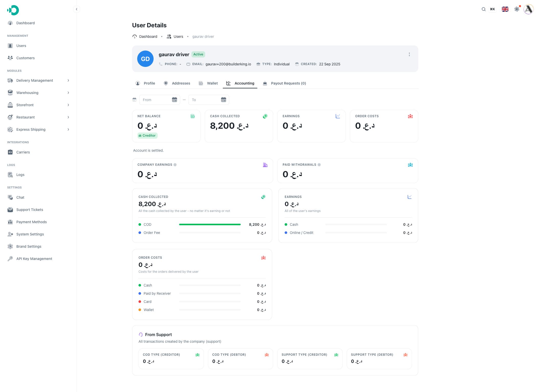Expand Express Shipping module
Viewport: 544px width, 392px height.
coord(38,129)
